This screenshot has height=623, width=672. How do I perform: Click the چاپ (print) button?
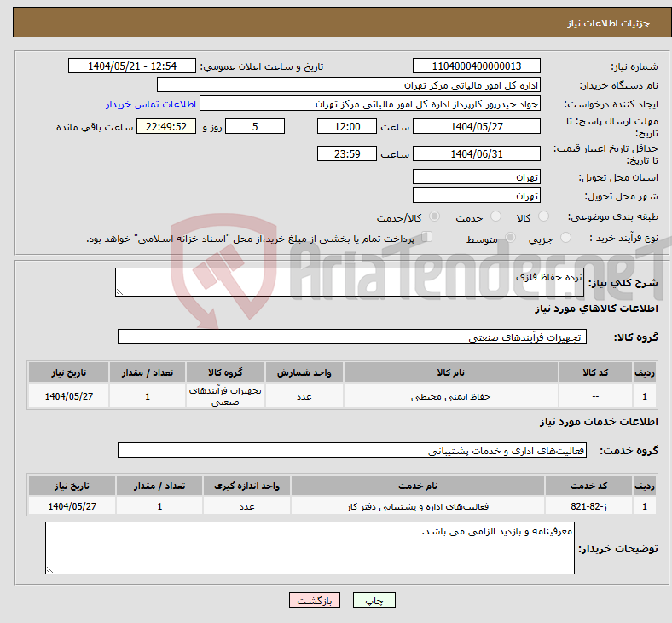[x=374, y=600]
